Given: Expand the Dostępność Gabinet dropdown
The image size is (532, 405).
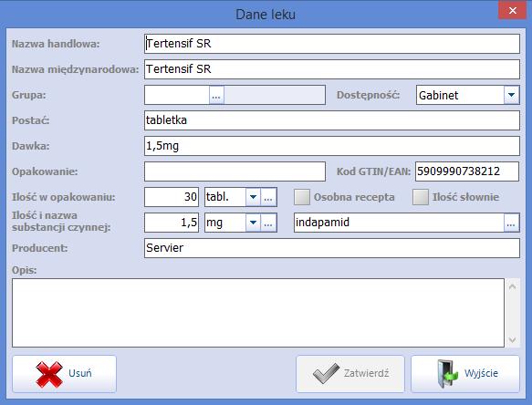Looking at the screenshot, I should point(511,95).
